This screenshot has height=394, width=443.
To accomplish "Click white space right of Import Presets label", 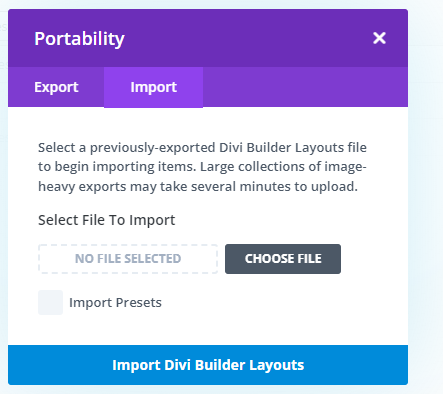I will click(x=283, y=303).
